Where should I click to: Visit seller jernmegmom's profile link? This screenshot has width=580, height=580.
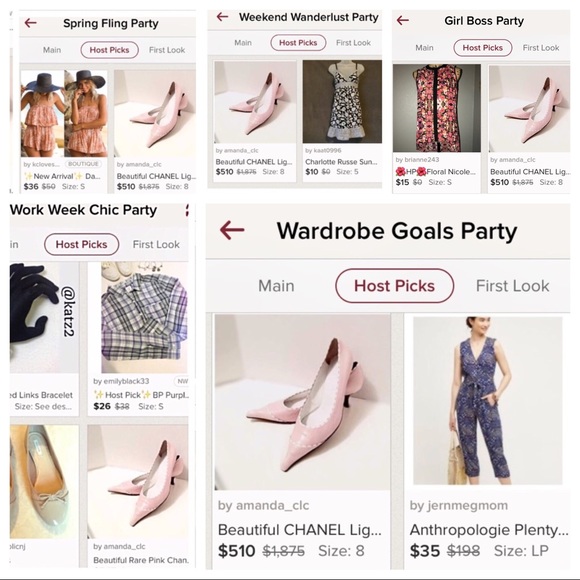pos(459,505)
